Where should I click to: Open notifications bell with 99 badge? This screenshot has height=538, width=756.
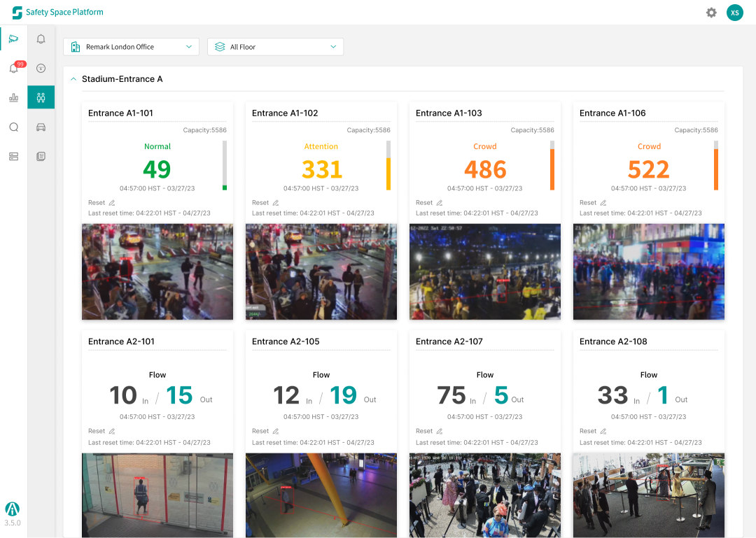coord(13,69)
